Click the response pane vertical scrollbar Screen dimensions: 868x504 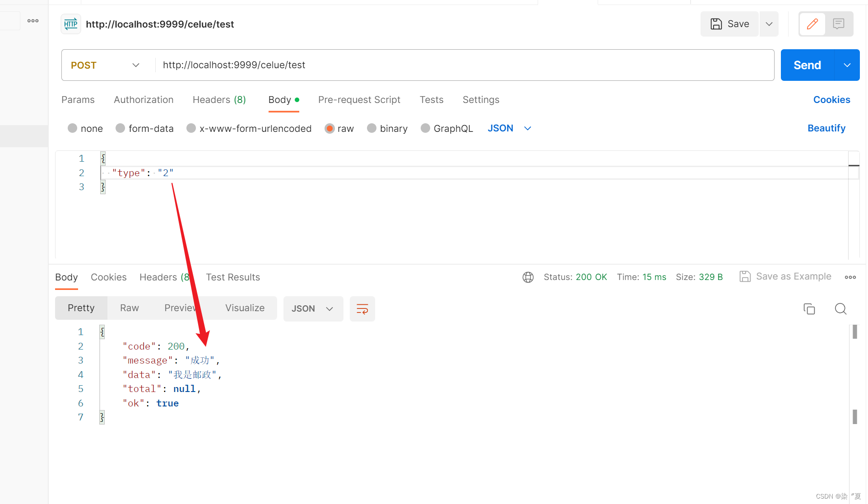(854, 375)
